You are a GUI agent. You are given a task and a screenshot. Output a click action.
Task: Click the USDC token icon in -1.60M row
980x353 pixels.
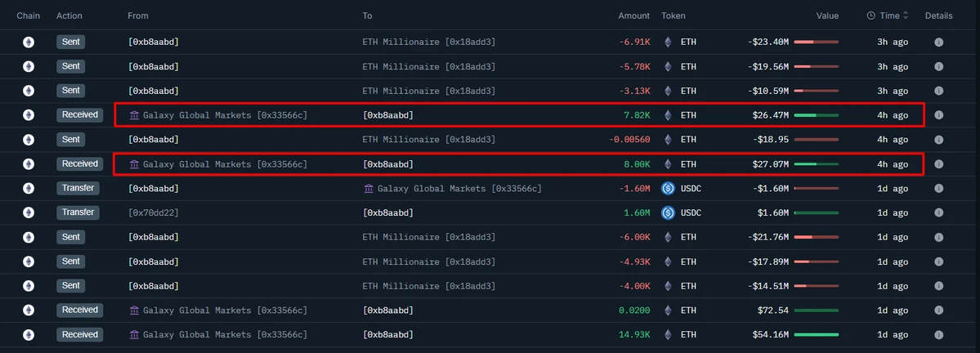[x=668, y=189]
